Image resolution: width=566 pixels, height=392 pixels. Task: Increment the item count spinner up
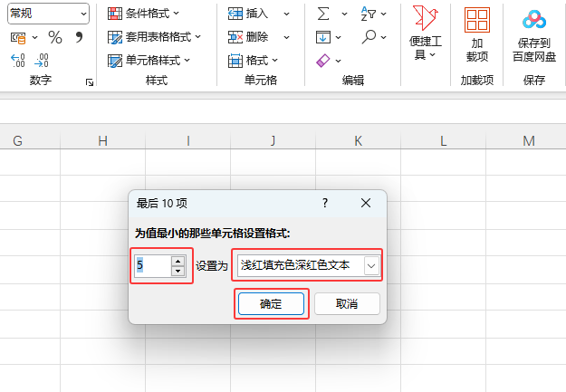(177, 261)
